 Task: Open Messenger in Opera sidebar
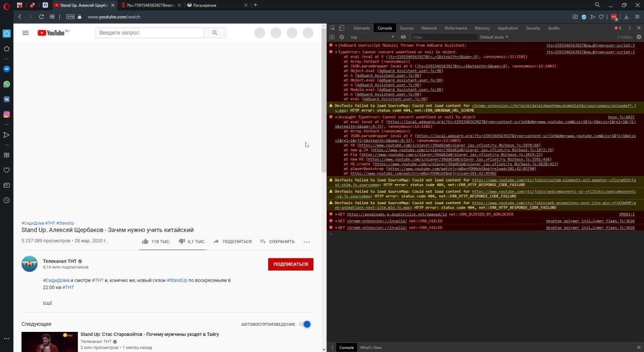coord(7,69)
